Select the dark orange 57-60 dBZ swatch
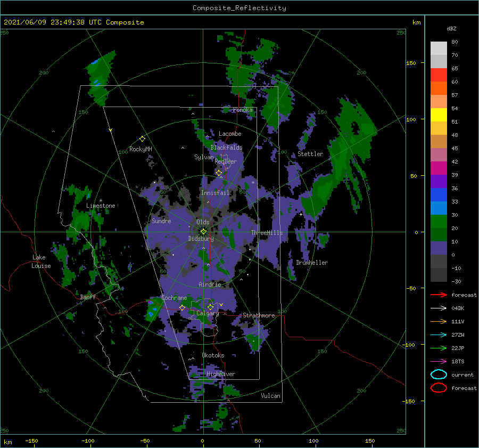This screenshot has height=448, width=479. click(x=439, y=88)
